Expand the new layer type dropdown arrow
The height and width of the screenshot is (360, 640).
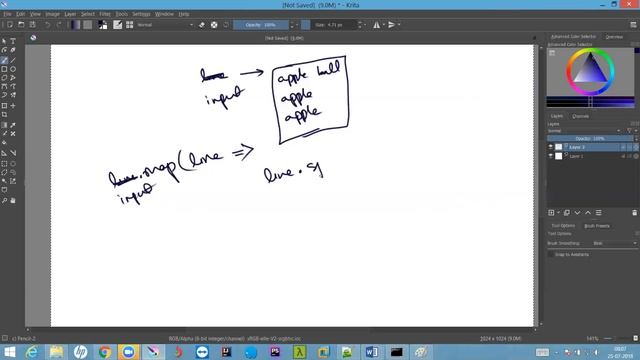(558, 213)
